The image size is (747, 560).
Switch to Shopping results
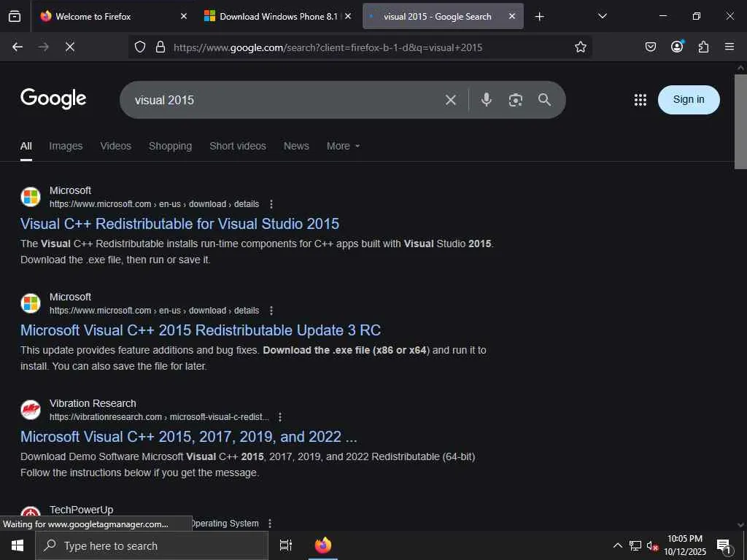click(170, 146)
